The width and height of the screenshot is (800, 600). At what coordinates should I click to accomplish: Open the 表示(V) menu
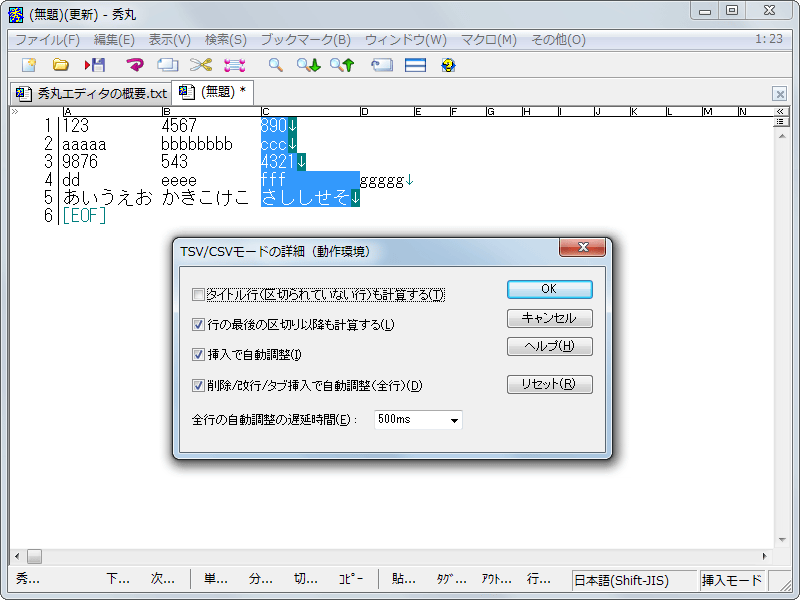(169, 40)
